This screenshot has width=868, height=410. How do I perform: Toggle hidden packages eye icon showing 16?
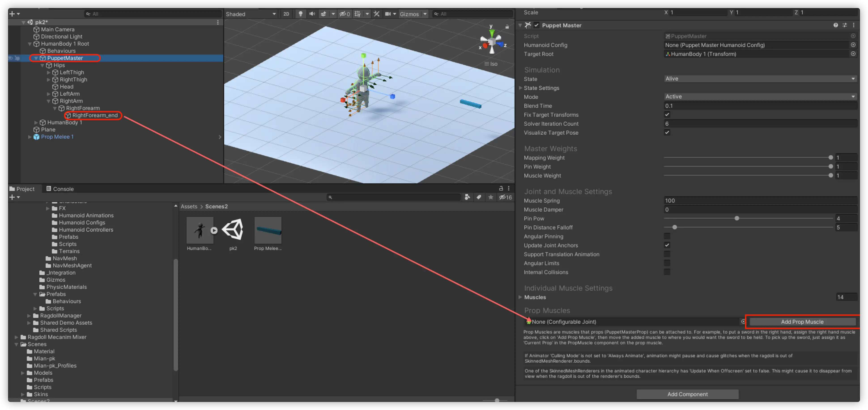[x=505, y=197]
